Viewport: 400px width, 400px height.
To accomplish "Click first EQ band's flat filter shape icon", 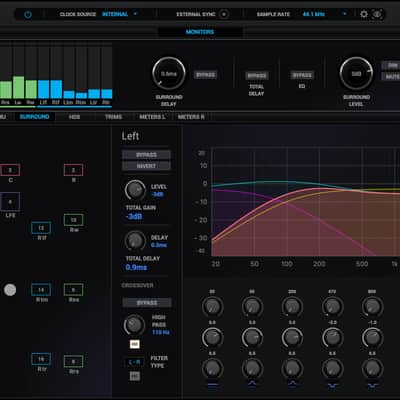I will (x=212, y=385).
